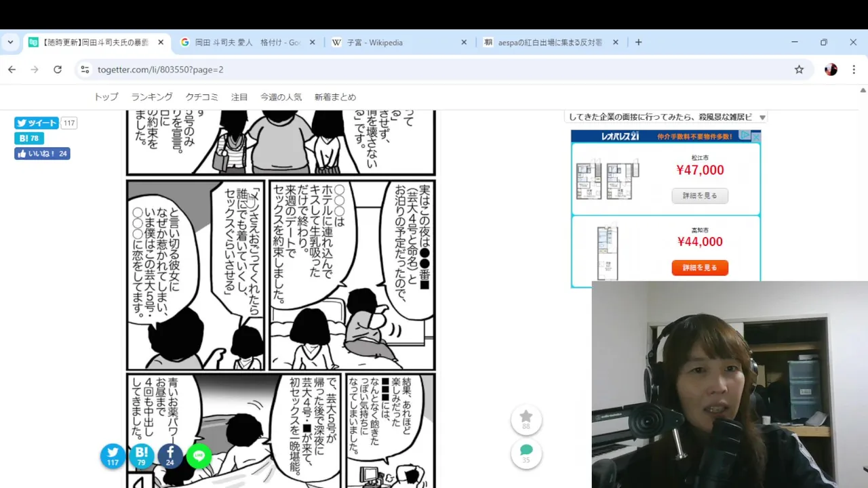Screen dimensions: 868x488
Task: Open the 今週の人気 navigation link
Action: 281,97
